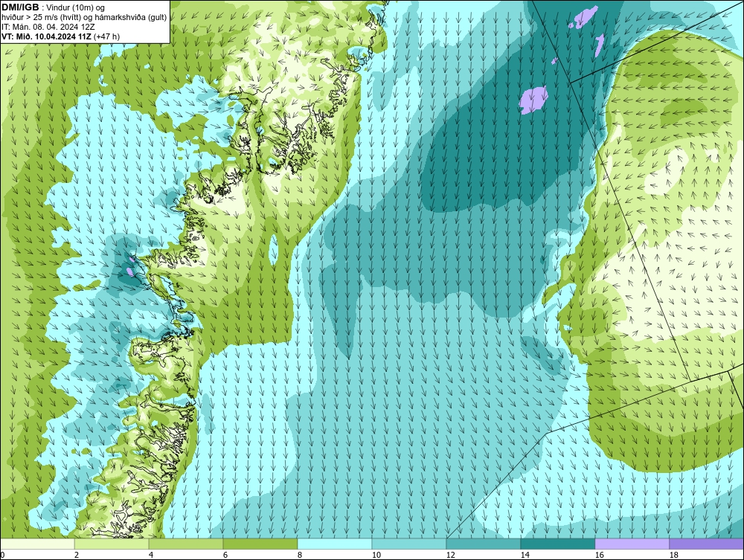Click the '(+47 h)' forecast offset text
This screenshot has height=560, width=744.
pos(106,36)
